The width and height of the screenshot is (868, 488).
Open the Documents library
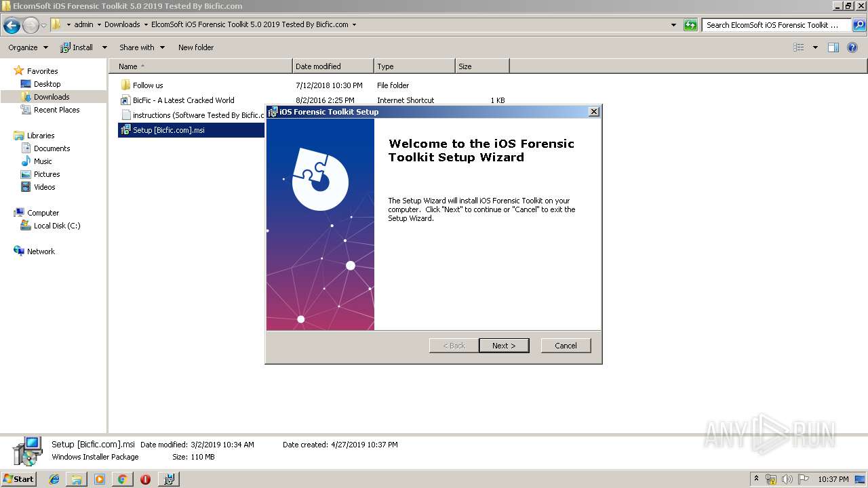[52, 148]
